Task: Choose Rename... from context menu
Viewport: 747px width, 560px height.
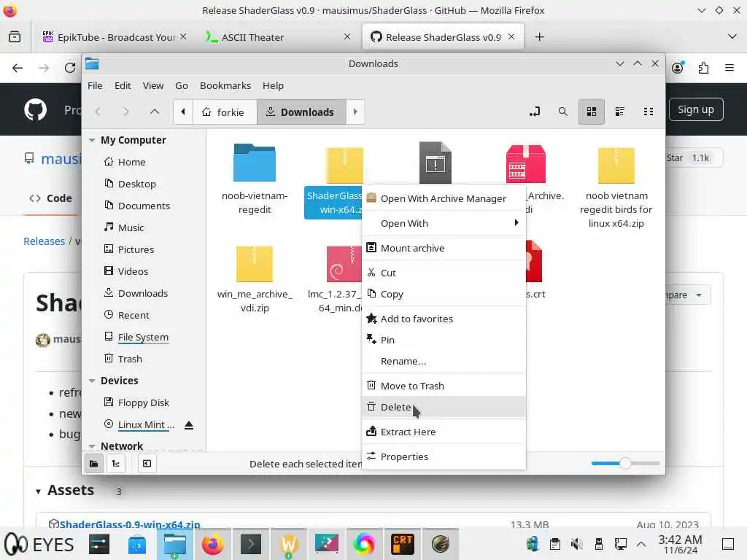Action: [444, 362]
